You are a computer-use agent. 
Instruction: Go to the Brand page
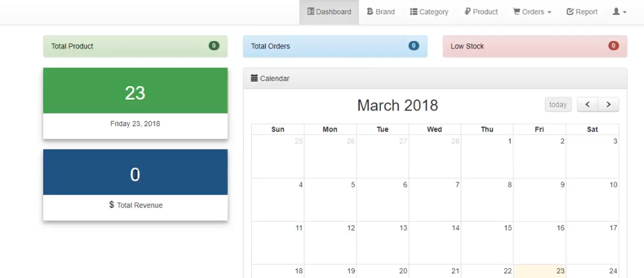click(x=381, y=12)
